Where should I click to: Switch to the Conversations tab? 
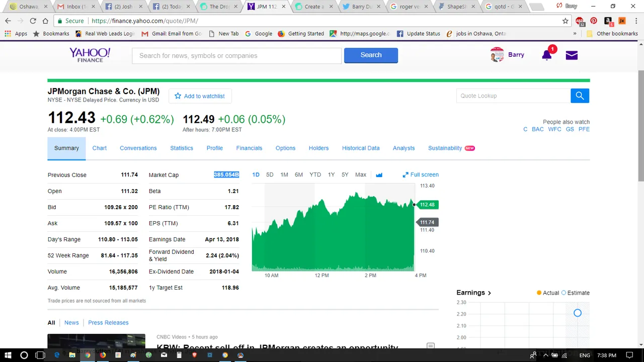138,148
